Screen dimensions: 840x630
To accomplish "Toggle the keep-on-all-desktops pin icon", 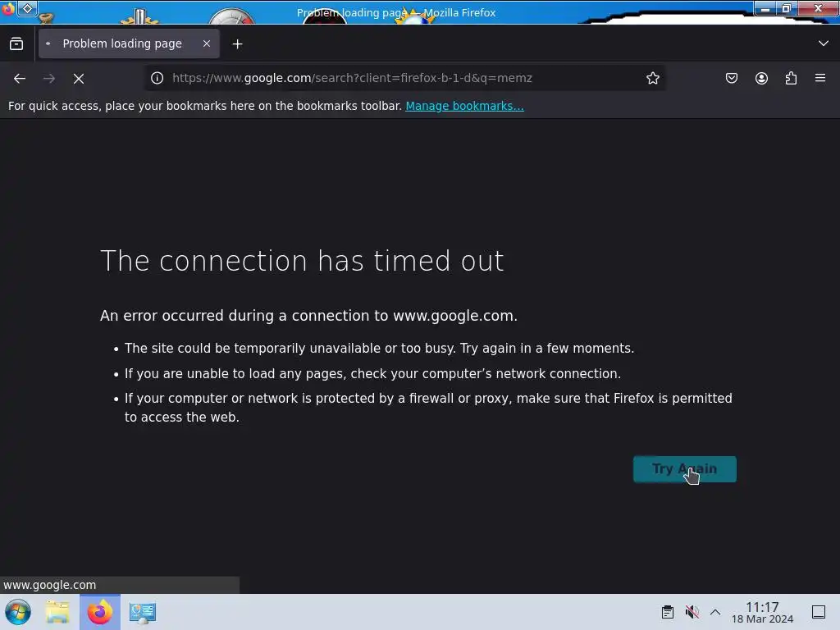I will [27, 8].
